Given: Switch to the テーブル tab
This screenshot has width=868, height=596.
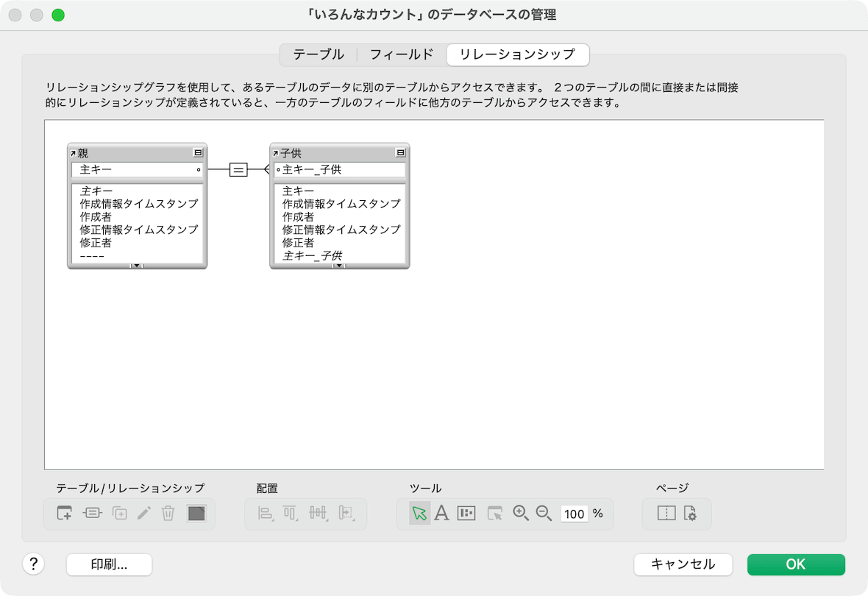Looking at the screenshot, I should (319, 54).
